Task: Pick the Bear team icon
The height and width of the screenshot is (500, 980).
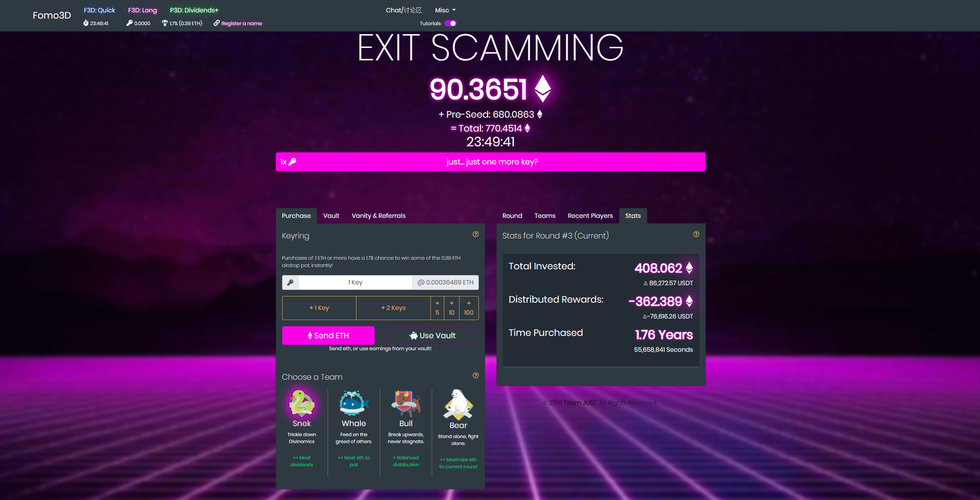Action: click(x=458, y=405)
